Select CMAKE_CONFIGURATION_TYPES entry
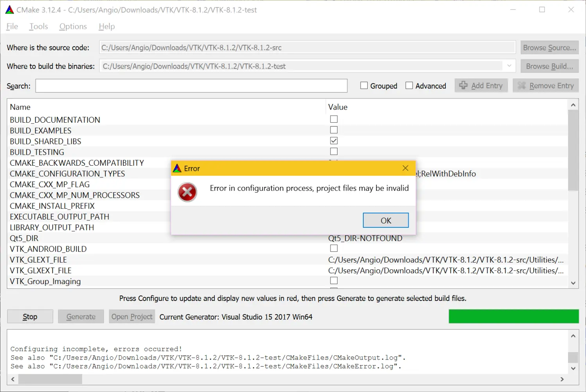 (68, 174)
